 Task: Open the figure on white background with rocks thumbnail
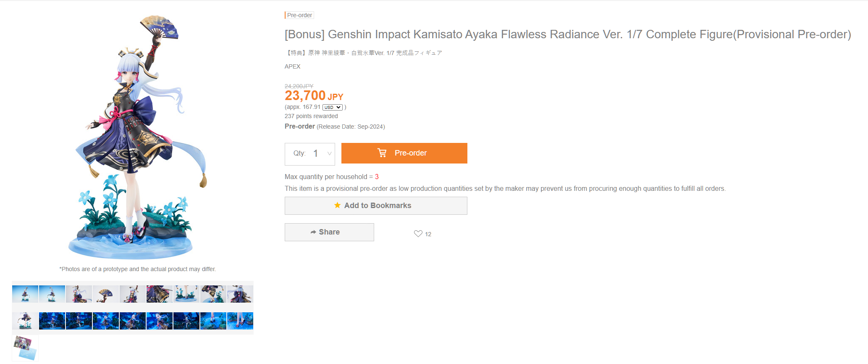click(25, 321)
